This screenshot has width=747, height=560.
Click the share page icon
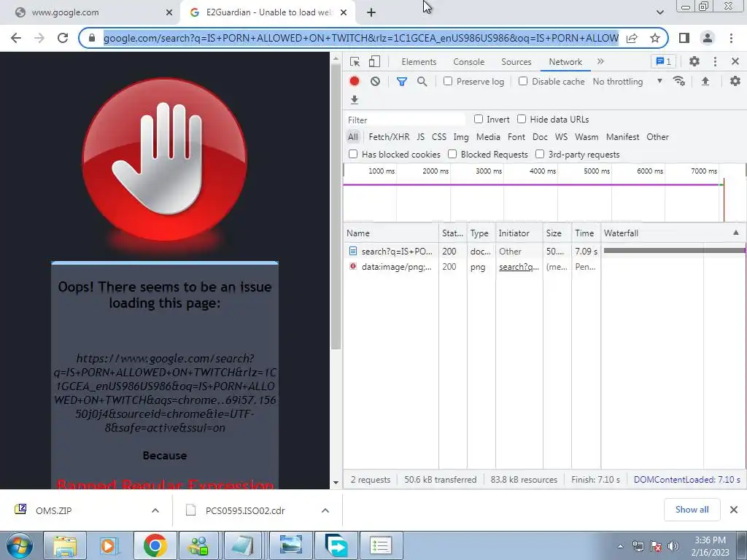(x=632, y=38)
